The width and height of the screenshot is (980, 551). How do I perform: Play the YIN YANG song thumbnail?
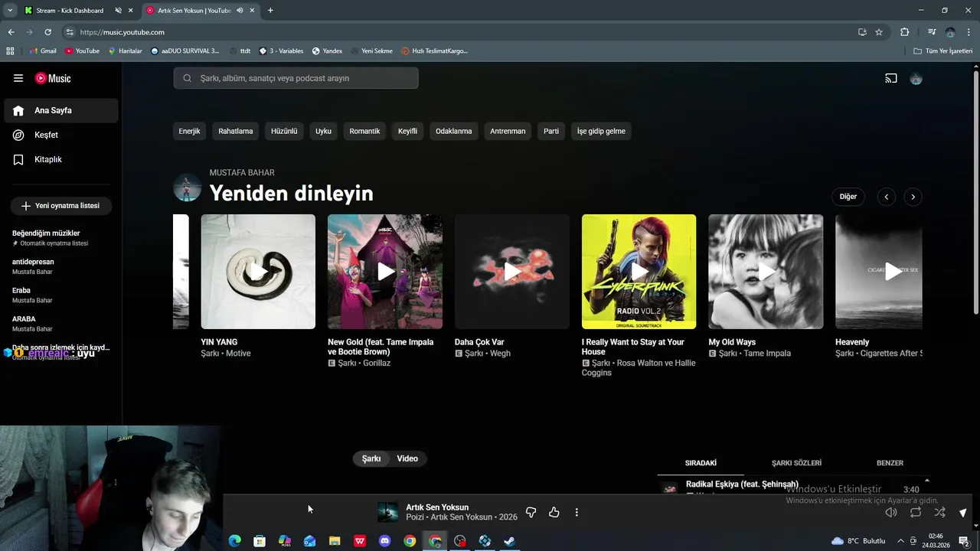[x=258, y=272]
